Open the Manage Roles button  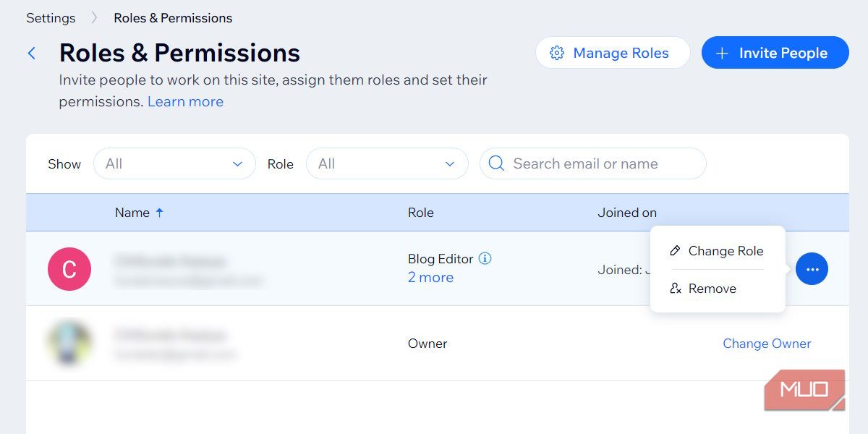tap(613, 53)
